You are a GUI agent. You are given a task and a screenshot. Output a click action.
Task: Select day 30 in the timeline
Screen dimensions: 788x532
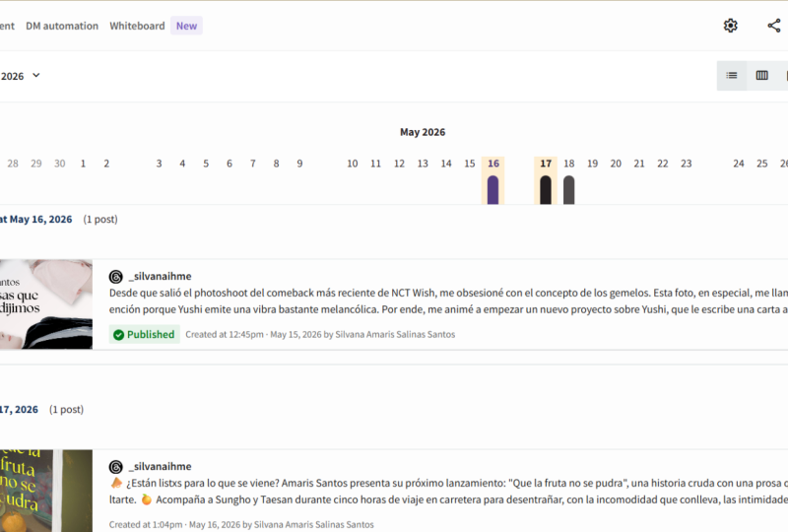[60, 164]
